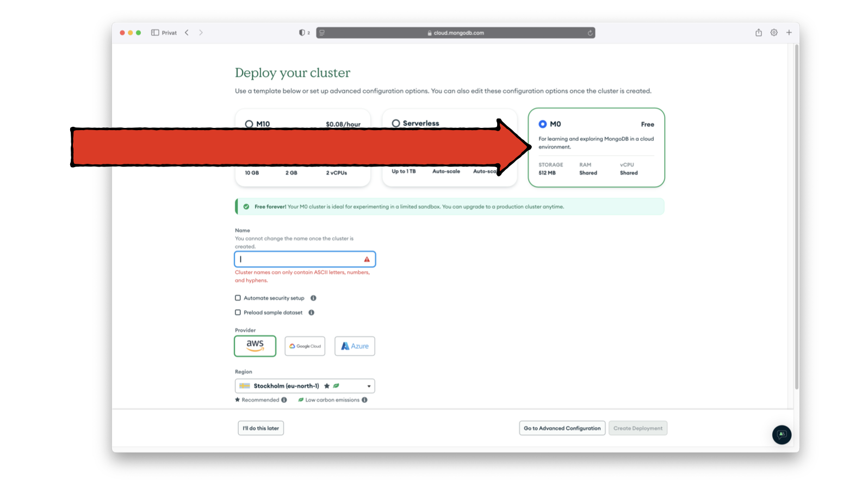The image size is (868, 485).
Task: Click the info icon beside Recommended
Action: click(x=284, y=400)
